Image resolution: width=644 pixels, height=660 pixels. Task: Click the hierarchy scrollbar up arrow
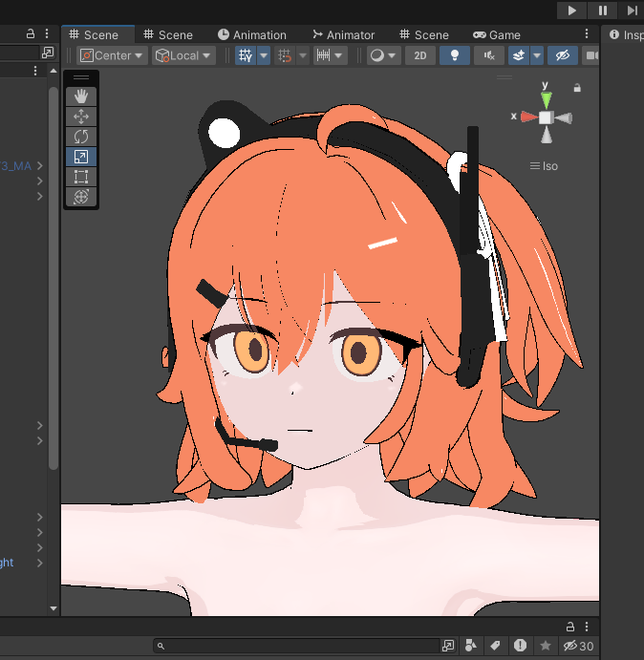(54, 71)
